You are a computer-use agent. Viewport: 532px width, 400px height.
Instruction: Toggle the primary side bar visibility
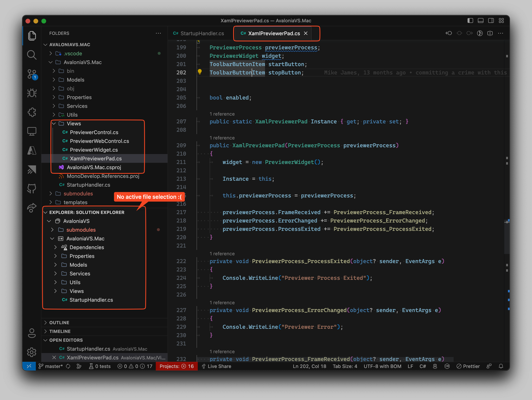pos(471,20)
